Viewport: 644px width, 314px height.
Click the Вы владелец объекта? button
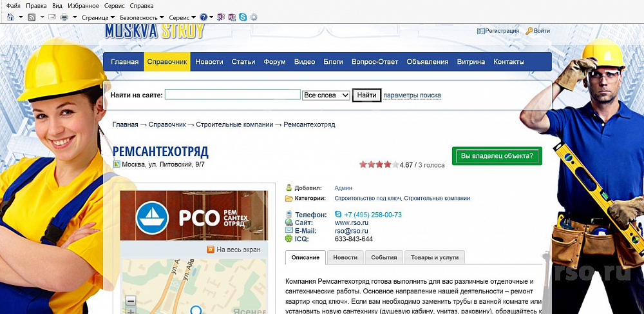click(x=497, y=156)
